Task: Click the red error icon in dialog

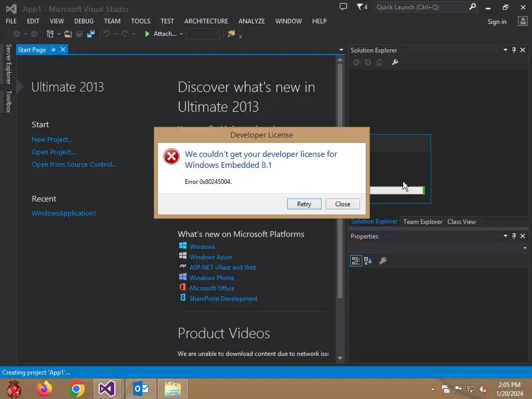Action: pos(171,156)
